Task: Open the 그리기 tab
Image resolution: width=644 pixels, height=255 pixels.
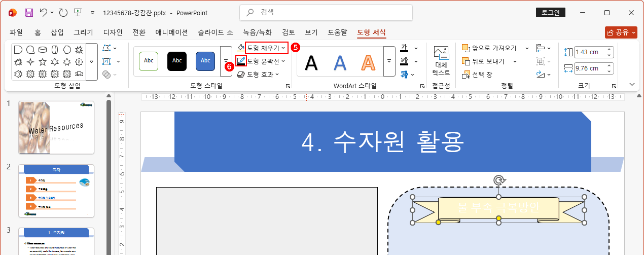Action: coord(84,32)
